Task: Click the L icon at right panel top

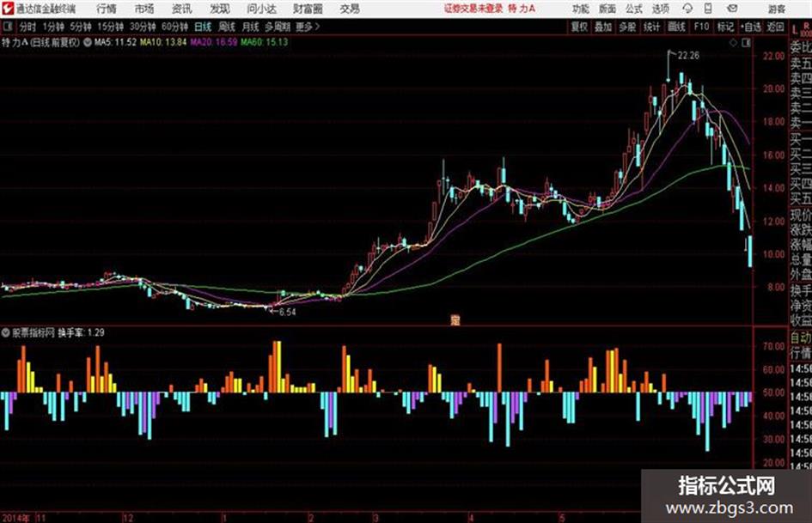Action: [x=795, y=30]
